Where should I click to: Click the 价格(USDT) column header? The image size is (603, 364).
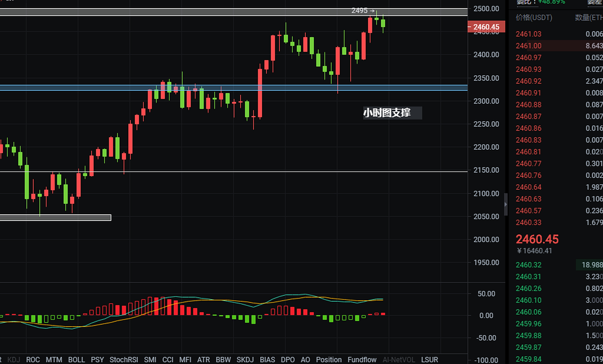click(x=534, y=18)
